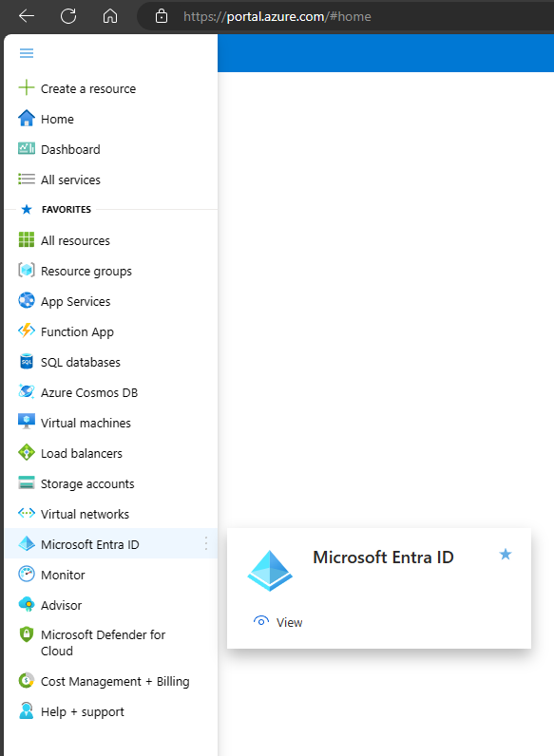Open Microsoft Defender for Cloud label
This screenshot has height=756, width=554.
[103, 643]
